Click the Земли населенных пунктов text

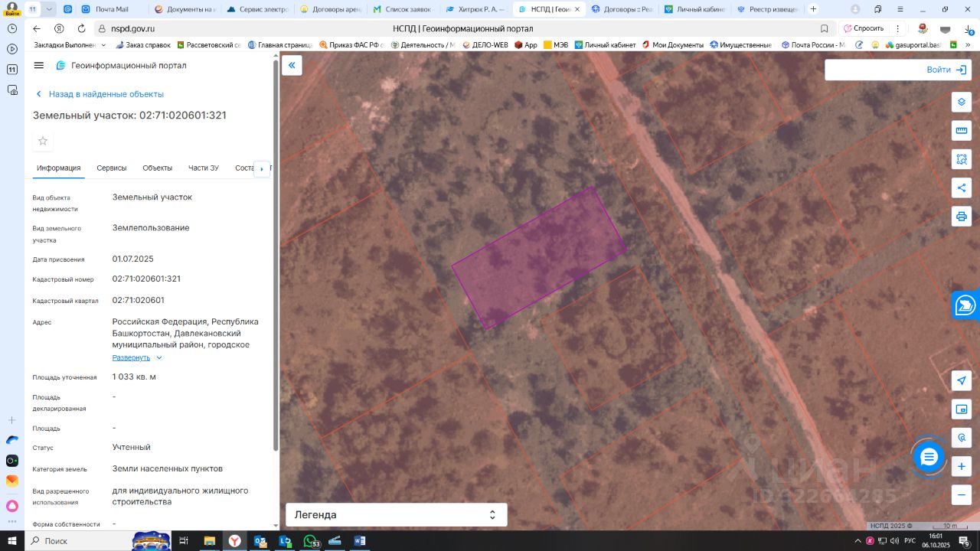point(168,468)
